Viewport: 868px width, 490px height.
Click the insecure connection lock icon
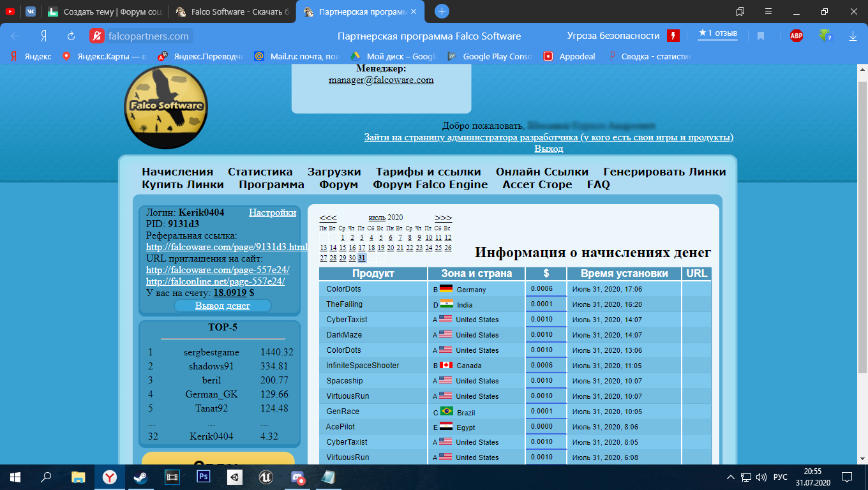(96, 36)
